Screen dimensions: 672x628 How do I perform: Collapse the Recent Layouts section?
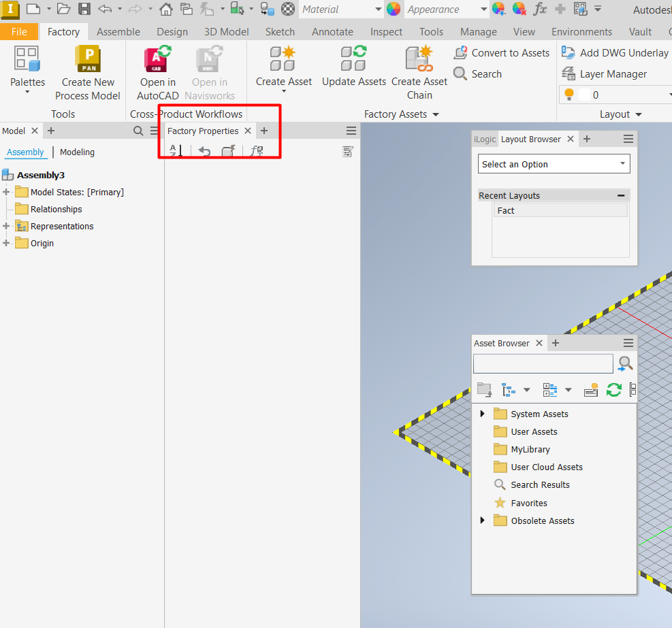click(621, 195)
